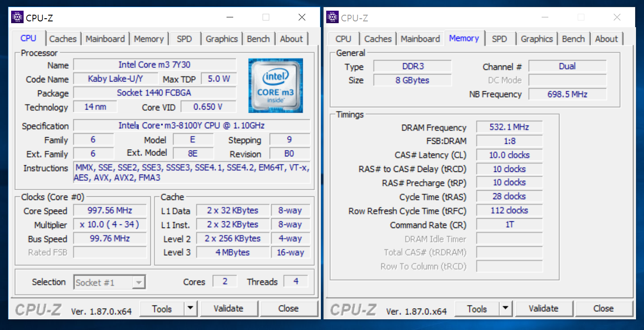Viewport: 644px width, 330px height.
Task: Click Stepping value 9
Action: coord(289,140)
